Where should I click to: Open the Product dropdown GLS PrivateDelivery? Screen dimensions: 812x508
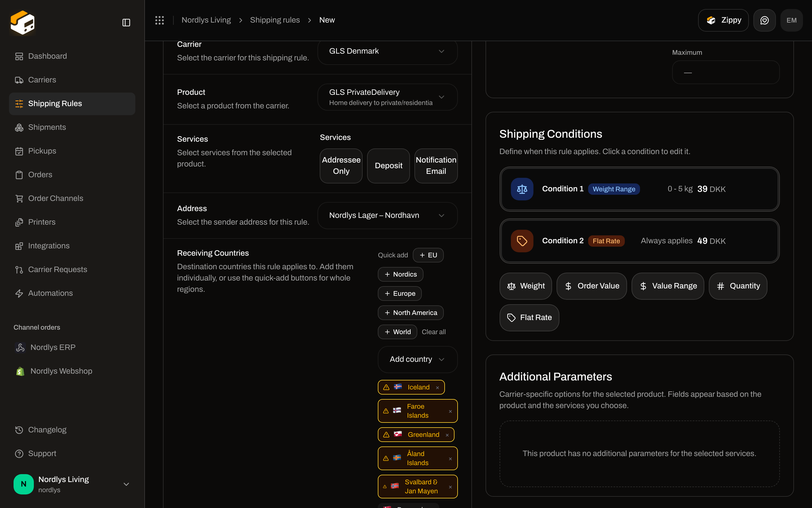coord(388,97)
